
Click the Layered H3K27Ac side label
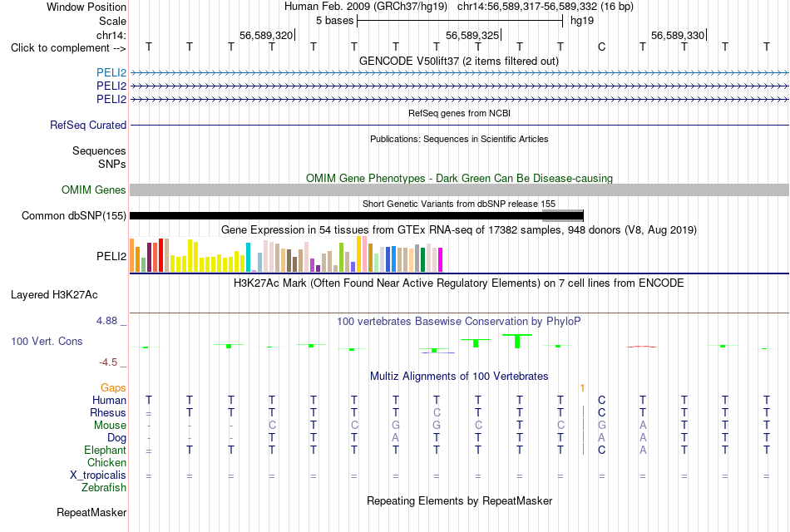click(x=54, y=295)
